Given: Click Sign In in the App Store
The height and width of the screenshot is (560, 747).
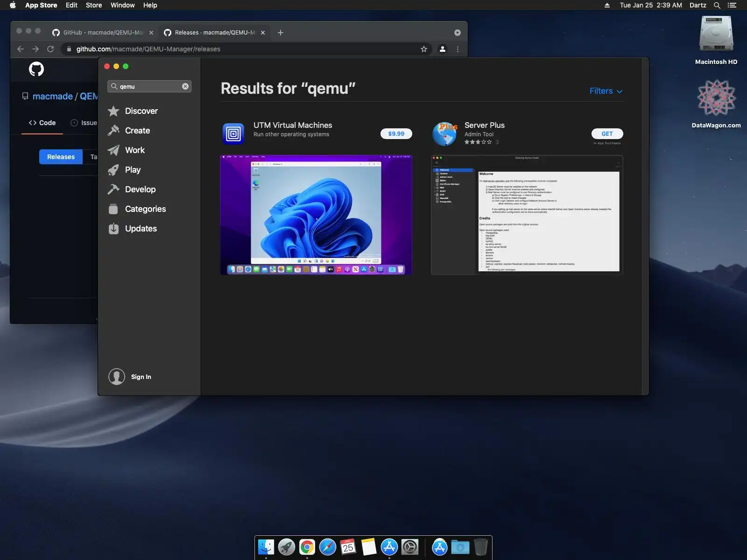Looking at the screenshot, I should (141, 377).
